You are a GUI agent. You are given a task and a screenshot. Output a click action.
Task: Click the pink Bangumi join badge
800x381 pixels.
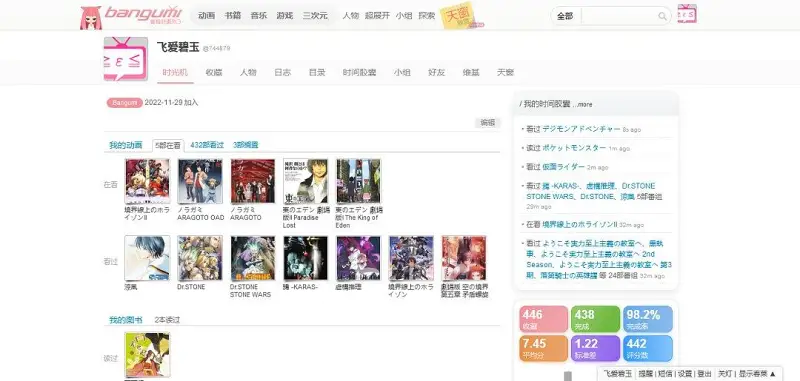click(x=124, y=103)
